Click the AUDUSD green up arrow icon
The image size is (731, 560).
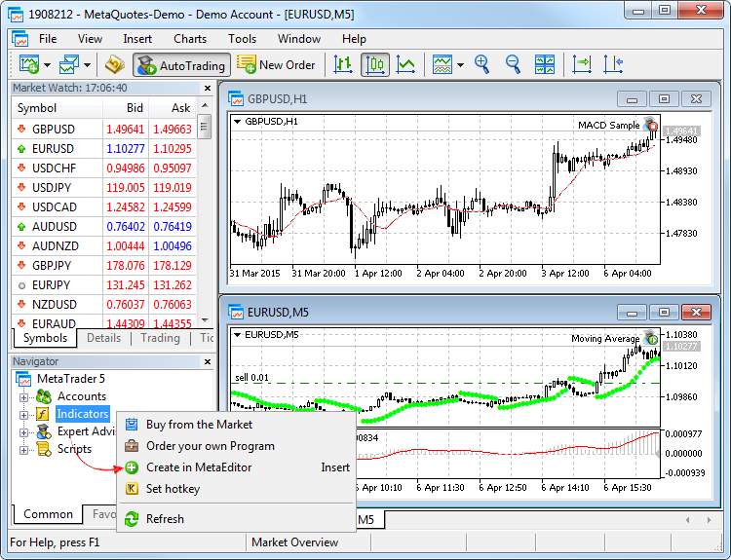point(21,227)
